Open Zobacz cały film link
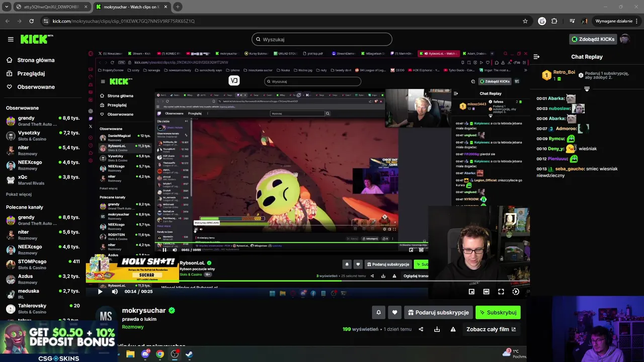This screenshot has height=362, width=644. click(x=491, y=329)
